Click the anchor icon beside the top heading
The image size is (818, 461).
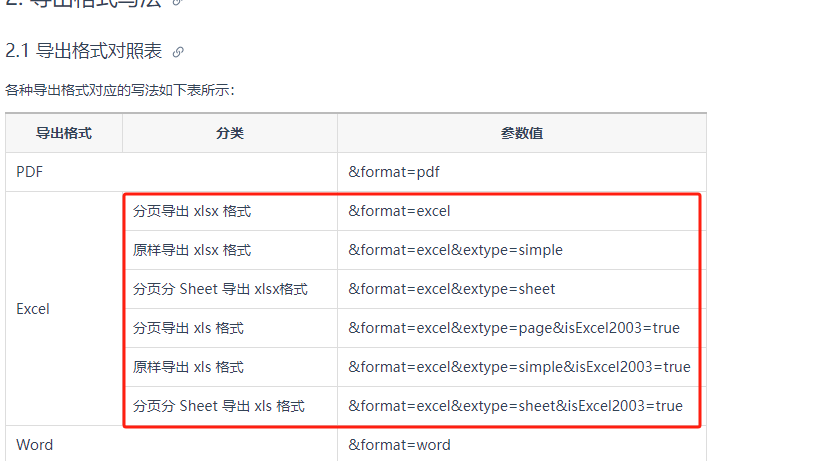pyautogui.click(x=177, y=2)
